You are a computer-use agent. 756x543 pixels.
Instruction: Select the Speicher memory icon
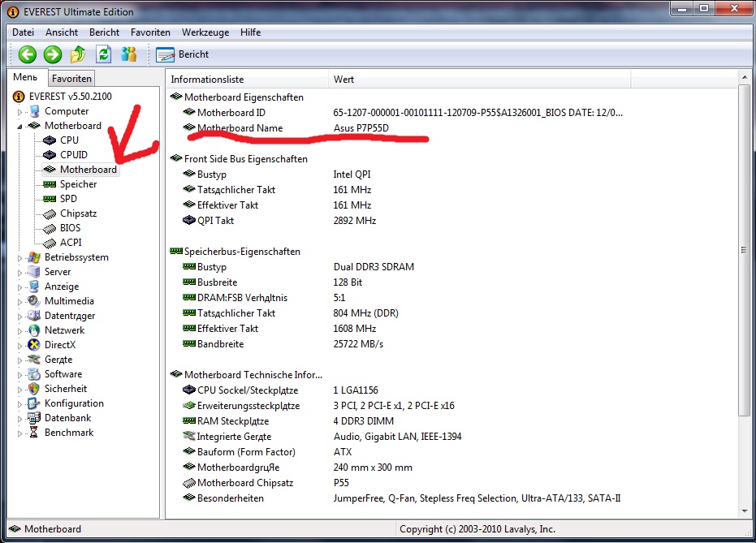click(50, 184)
